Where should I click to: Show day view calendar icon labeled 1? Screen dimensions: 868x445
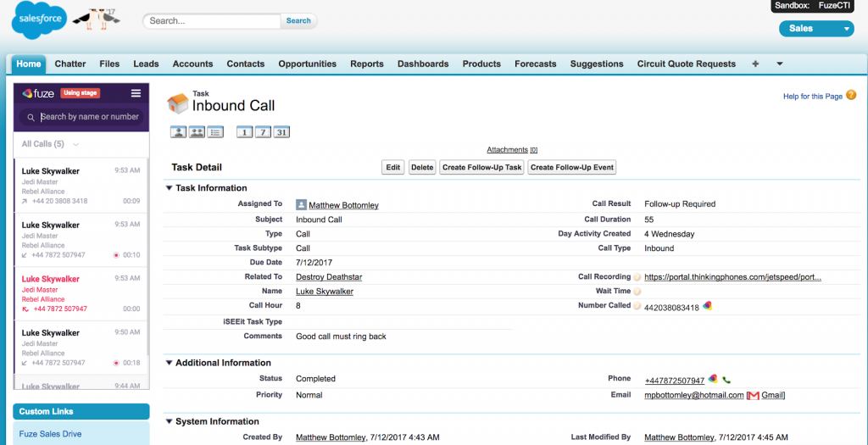pyautogui.click(x=245, y=132)
